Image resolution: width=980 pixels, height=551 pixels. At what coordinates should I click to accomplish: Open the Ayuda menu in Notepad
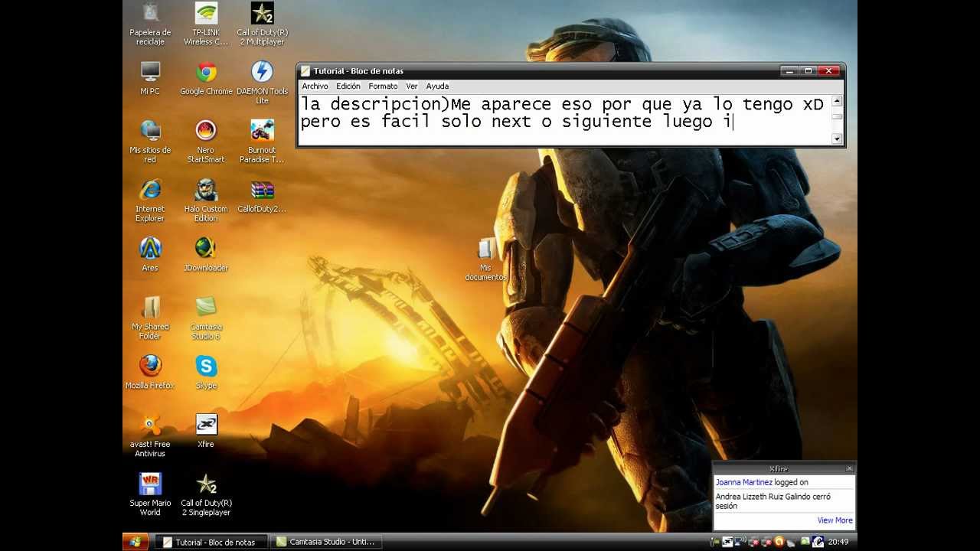437,86
